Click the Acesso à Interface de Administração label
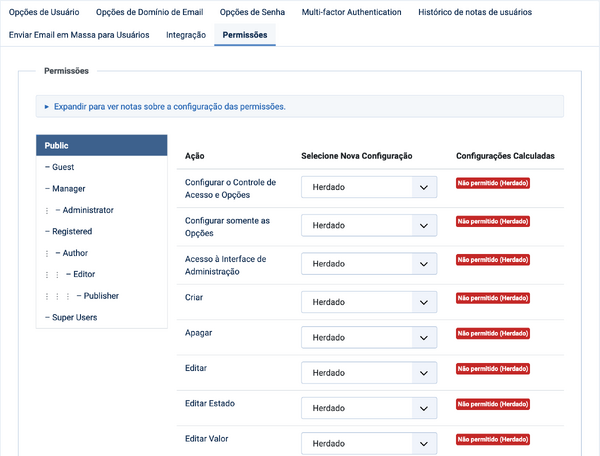600x456 pixels. pos(225,265)
